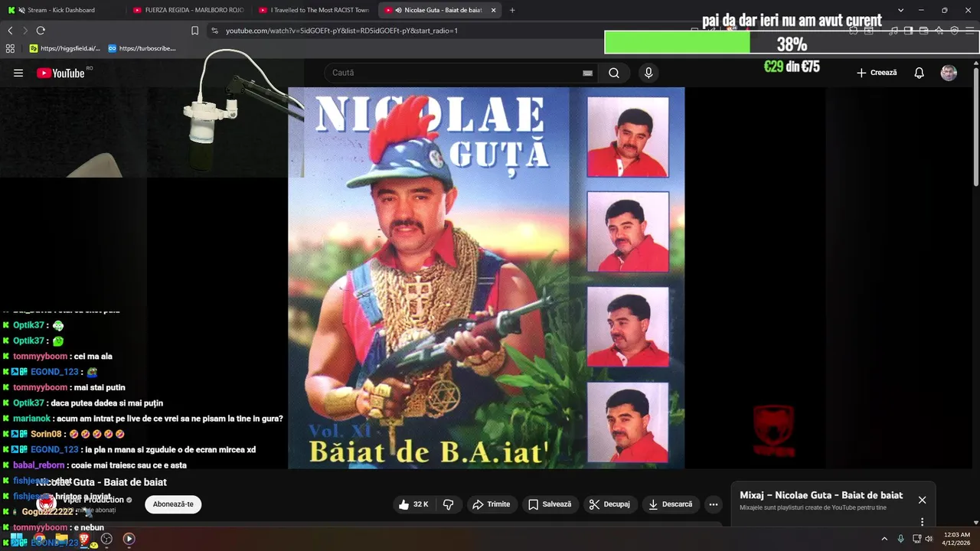Reload the current YouTube page
Viewport: 980px width, 551px height.
[x=41, y=31]
